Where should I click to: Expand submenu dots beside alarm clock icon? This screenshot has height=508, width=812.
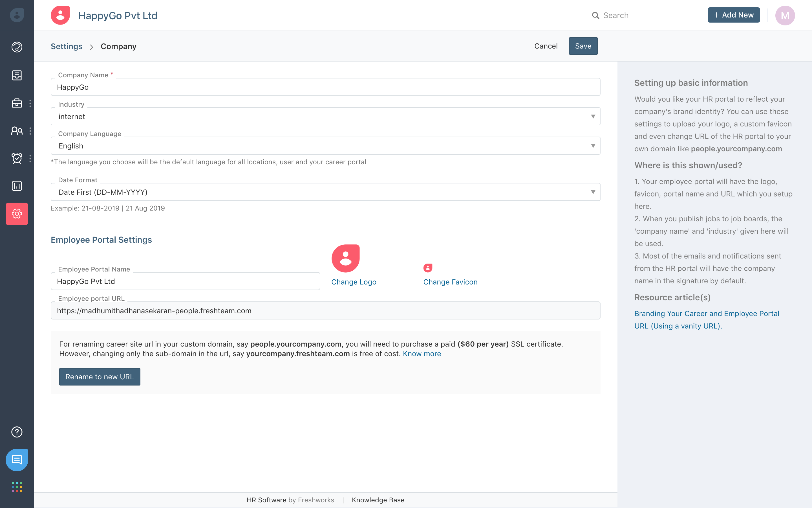30,158
